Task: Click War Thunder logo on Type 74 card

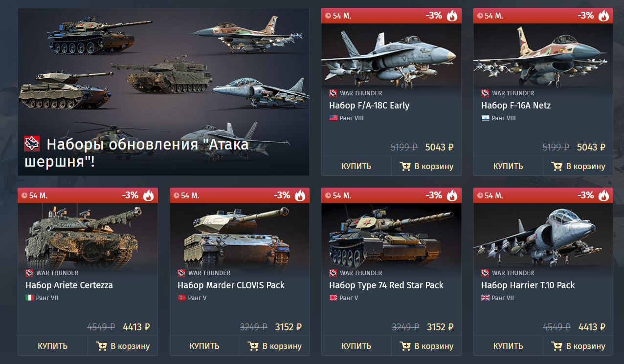Action: pos(334,273)
